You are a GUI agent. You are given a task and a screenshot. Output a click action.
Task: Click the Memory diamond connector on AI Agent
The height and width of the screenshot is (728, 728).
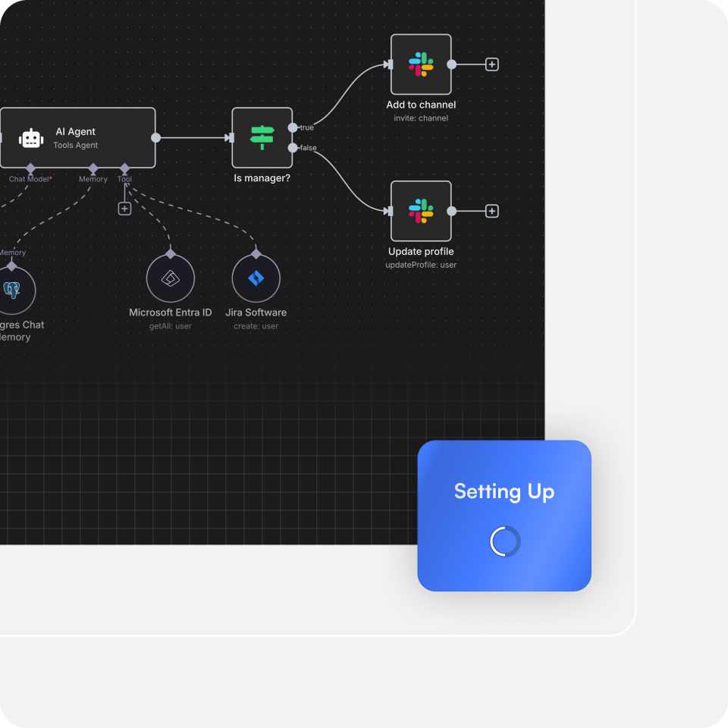[93, 168]
